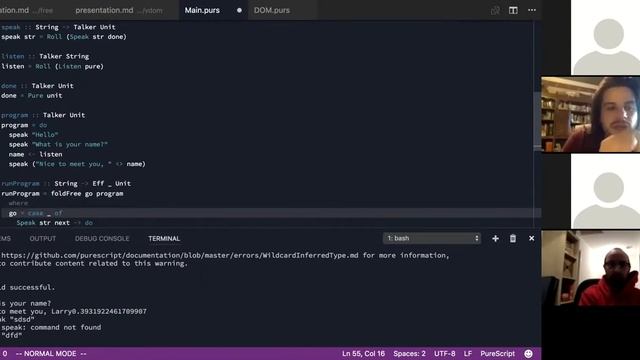Change language mode via PureScript
This screenshot has height=360, width=640.
[x=497, y=353]
